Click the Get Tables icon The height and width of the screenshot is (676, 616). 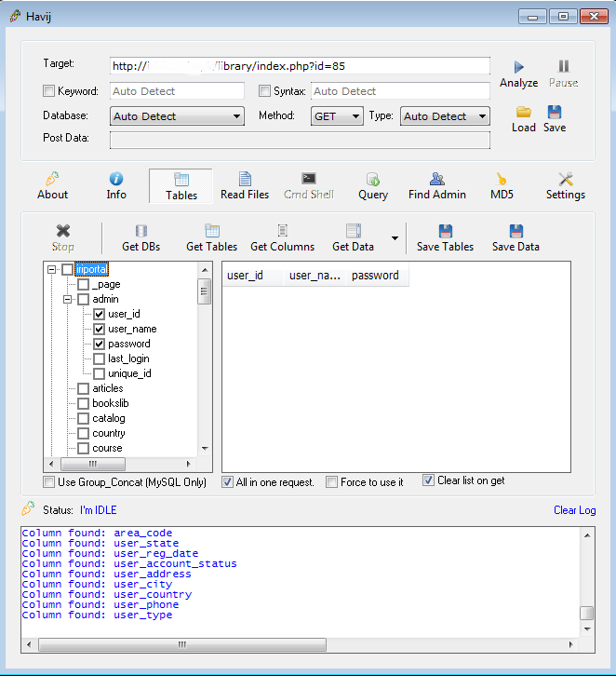[x=212, y=231]
